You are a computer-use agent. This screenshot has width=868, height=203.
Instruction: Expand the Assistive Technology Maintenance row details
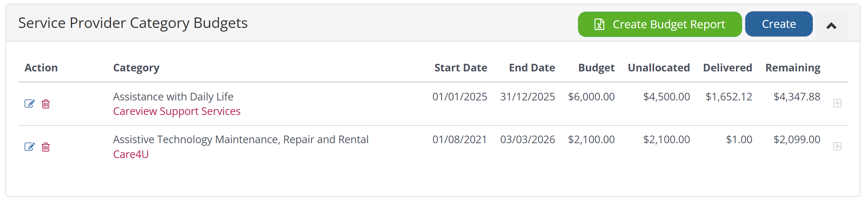coord(837,146)
